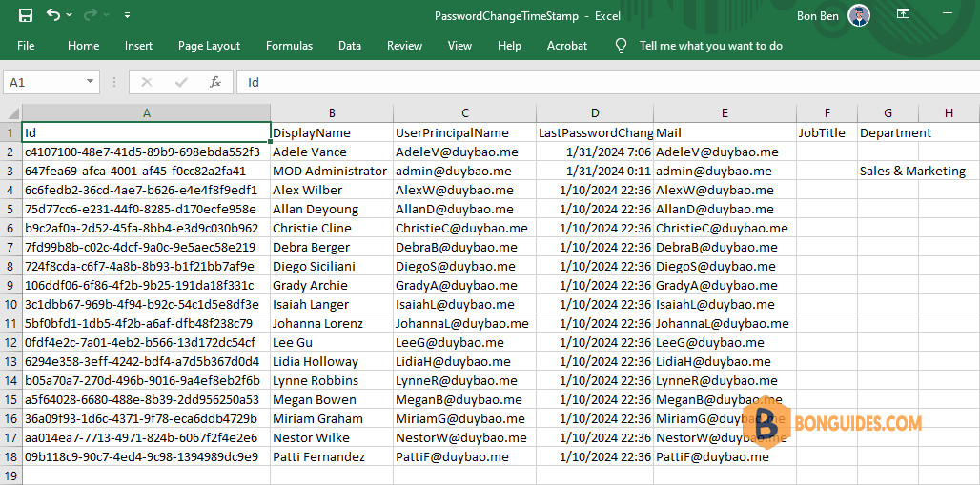
Task: Select column C header
Action: tap(465, 113)
